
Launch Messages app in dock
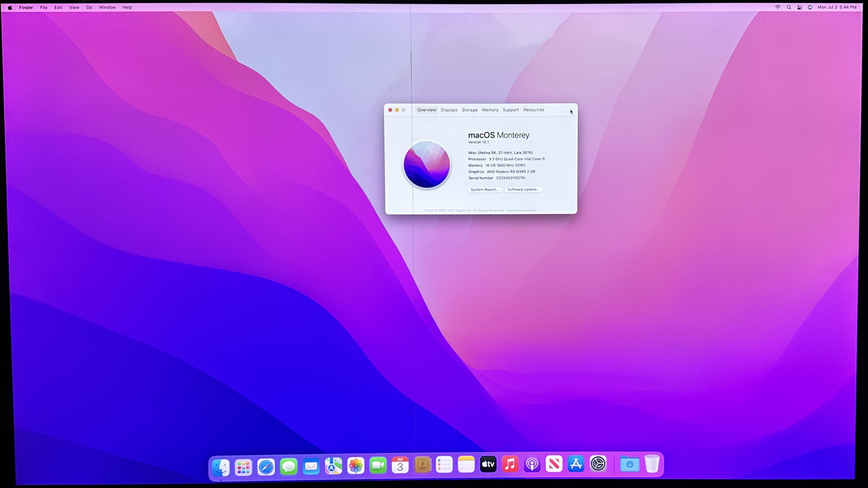[289, 467]
